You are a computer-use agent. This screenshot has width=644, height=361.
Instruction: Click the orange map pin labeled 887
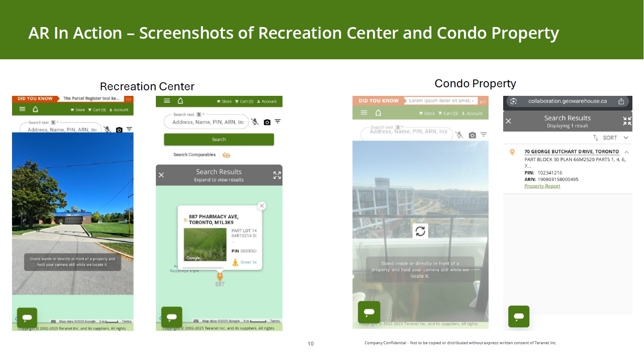[220, 276]
